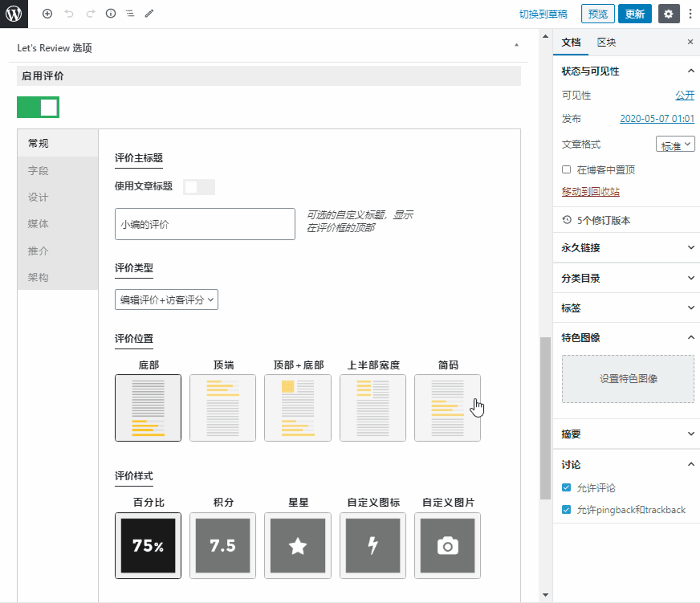The height and width of the screenshot is (603, 700).
Task: Click the undo arrow icon
Action: point(69,14)
